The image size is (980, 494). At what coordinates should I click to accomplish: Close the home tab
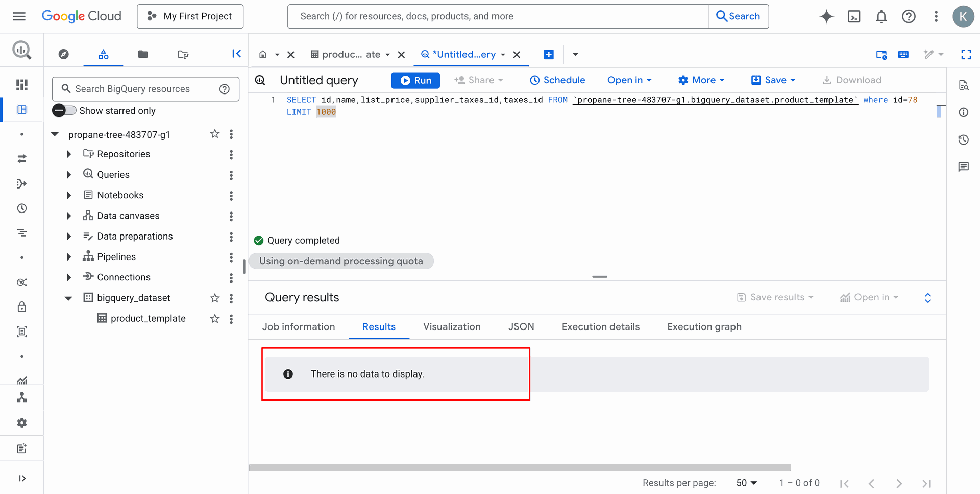[291, 55]
